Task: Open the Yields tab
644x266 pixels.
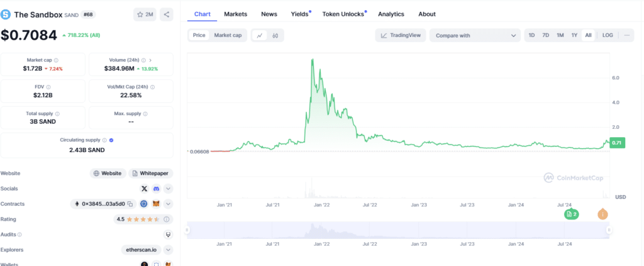Action: (x=300, y=14)
